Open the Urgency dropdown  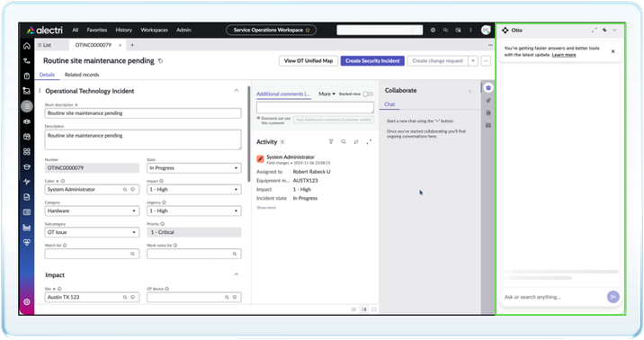click(194, 210)
